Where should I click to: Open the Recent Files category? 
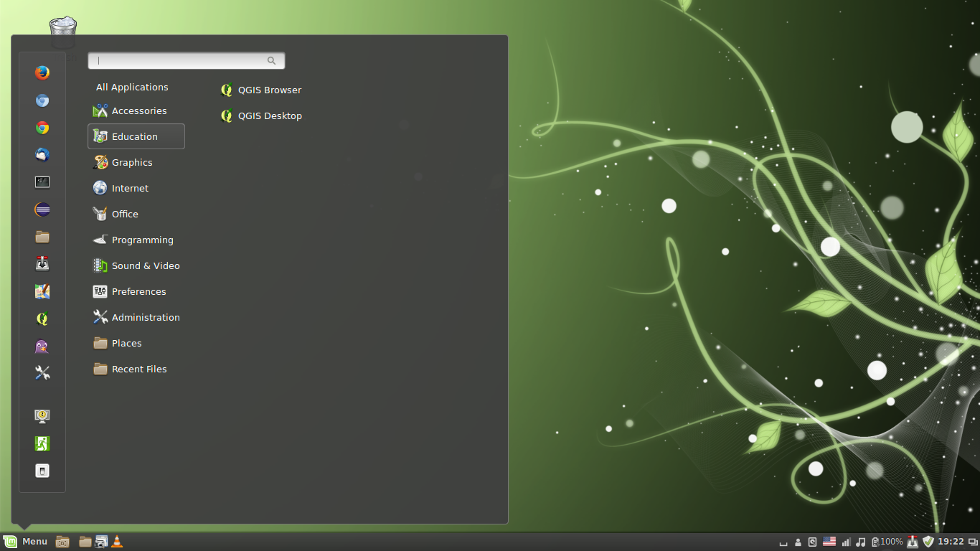[x=136, y=369]
